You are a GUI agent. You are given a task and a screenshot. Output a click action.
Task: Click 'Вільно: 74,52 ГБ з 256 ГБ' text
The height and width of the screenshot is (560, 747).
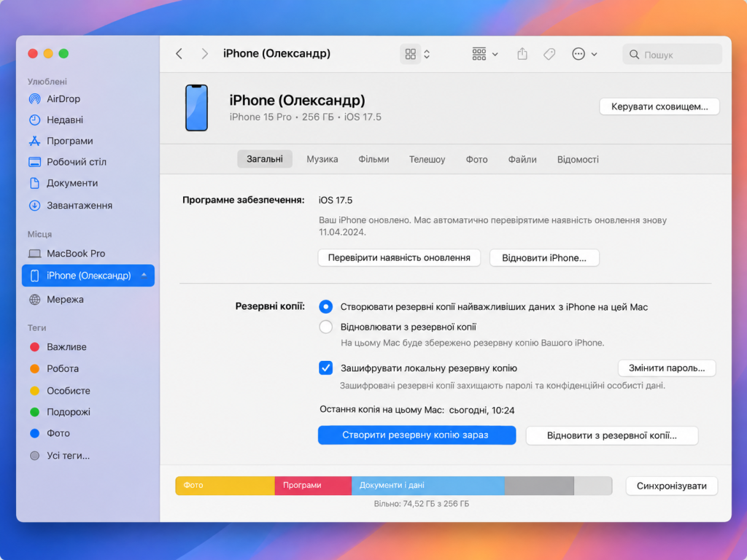pyautogui.click(x=421, y=504)
